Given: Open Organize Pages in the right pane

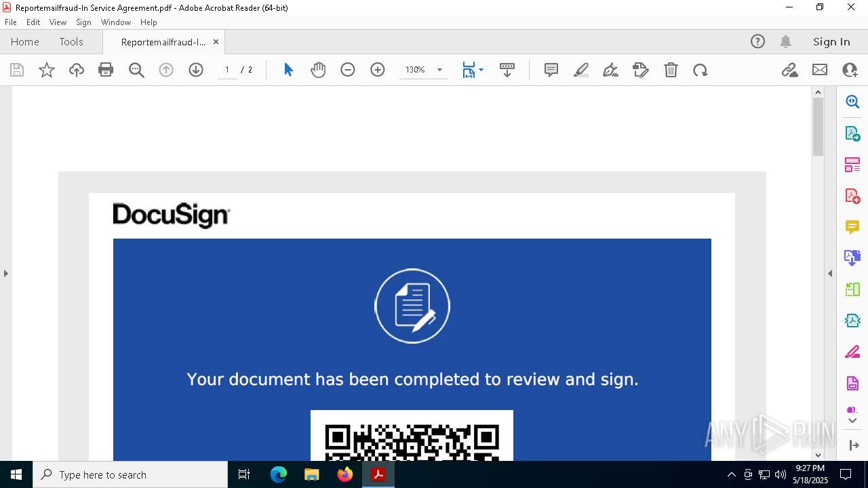Looking at the screenshot, I should pos(852,165).
